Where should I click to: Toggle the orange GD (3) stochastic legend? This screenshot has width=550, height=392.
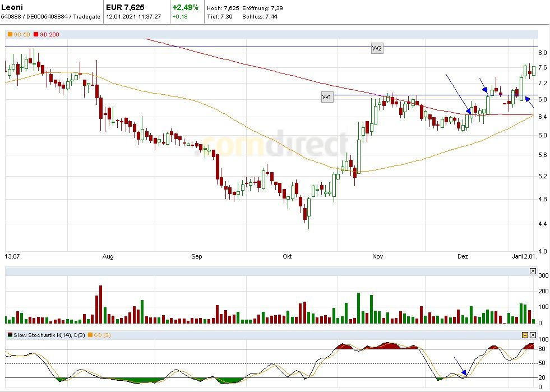[x=98, y=335]
